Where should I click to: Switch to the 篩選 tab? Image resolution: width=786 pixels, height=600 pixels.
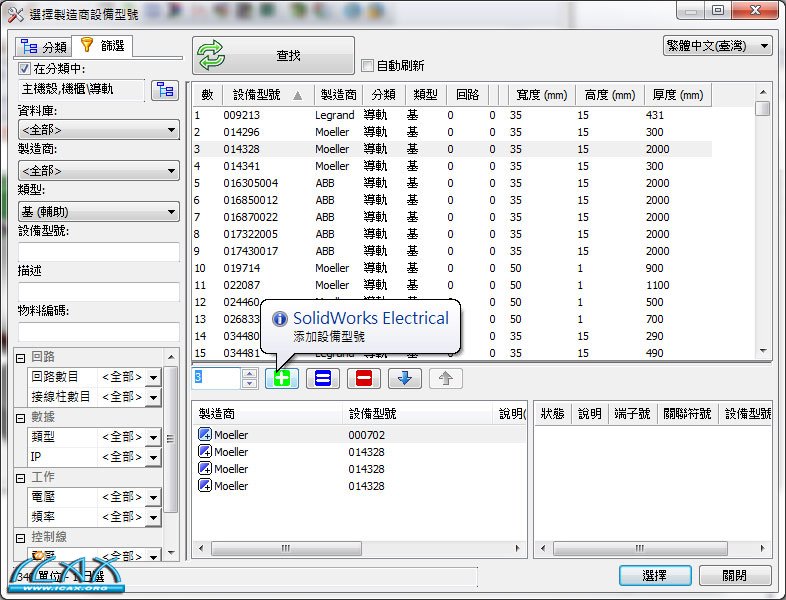103,46
